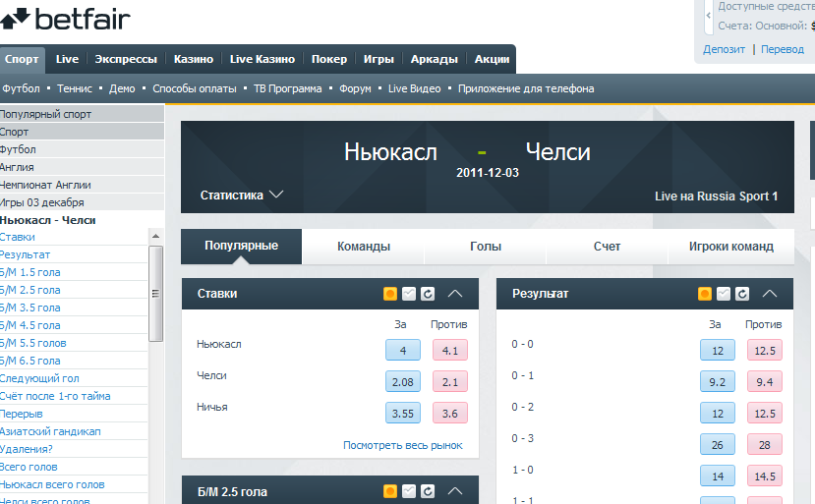Select the Команды market tab
The width and height of the screenshot is (815, 504).
coord(364,247)
